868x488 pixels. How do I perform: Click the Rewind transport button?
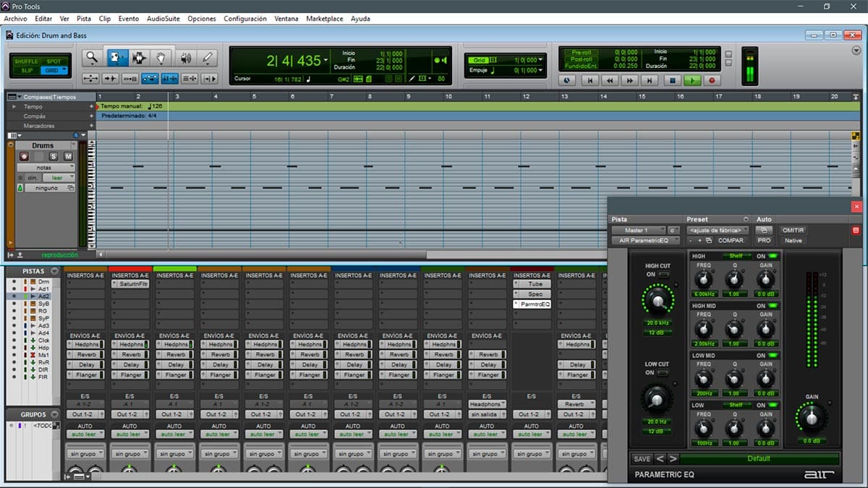610,81
